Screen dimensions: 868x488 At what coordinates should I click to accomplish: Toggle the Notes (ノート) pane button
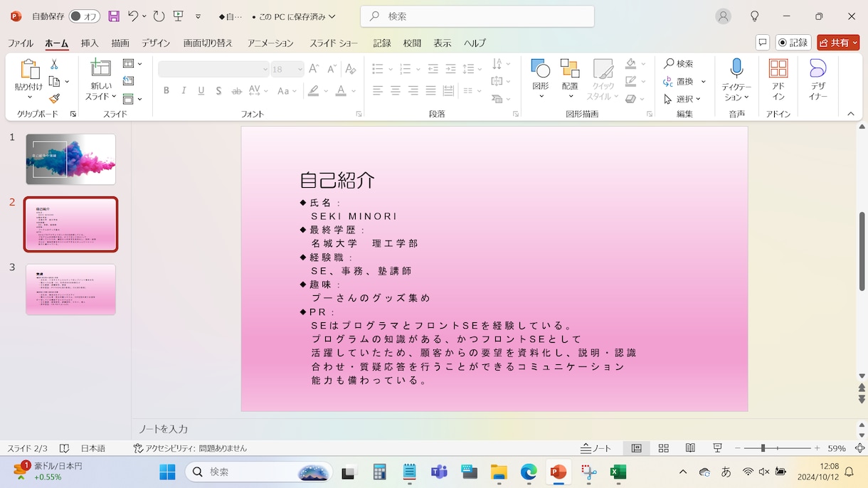596,448
